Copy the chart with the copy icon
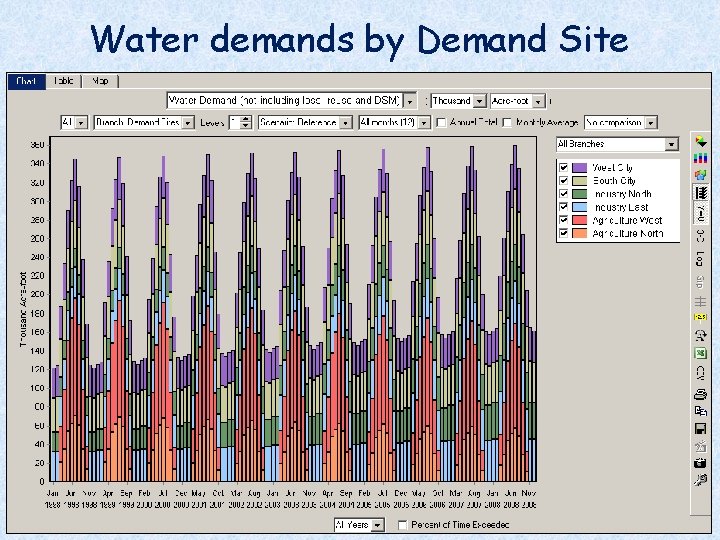The width and height of the screenshot is (720, 540). tap(700, 411)
